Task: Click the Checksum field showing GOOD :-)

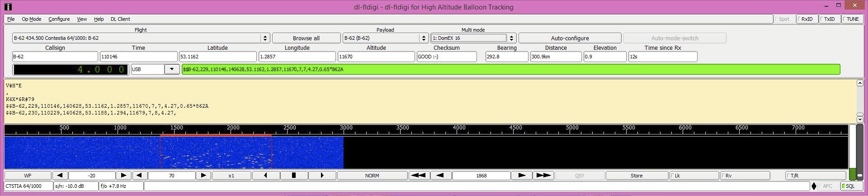Action: click(447, 57)
